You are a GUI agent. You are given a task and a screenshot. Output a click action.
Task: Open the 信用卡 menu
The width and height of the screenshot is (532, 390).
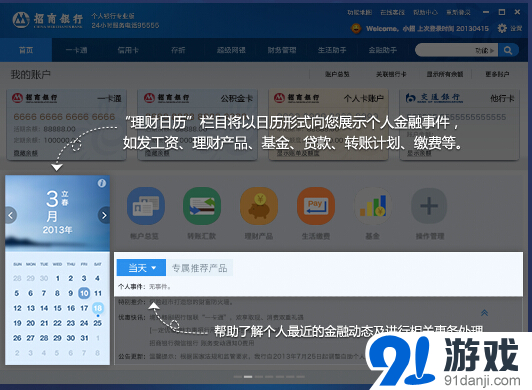pos(128,50)
